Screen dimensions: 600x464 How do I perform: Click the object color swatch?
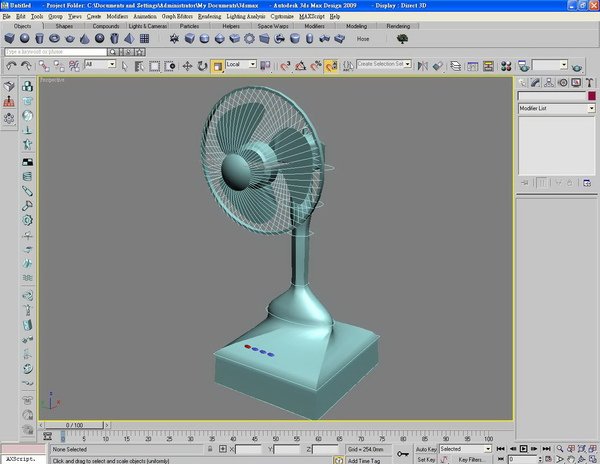pyautogui.click(x=592, y=96)
